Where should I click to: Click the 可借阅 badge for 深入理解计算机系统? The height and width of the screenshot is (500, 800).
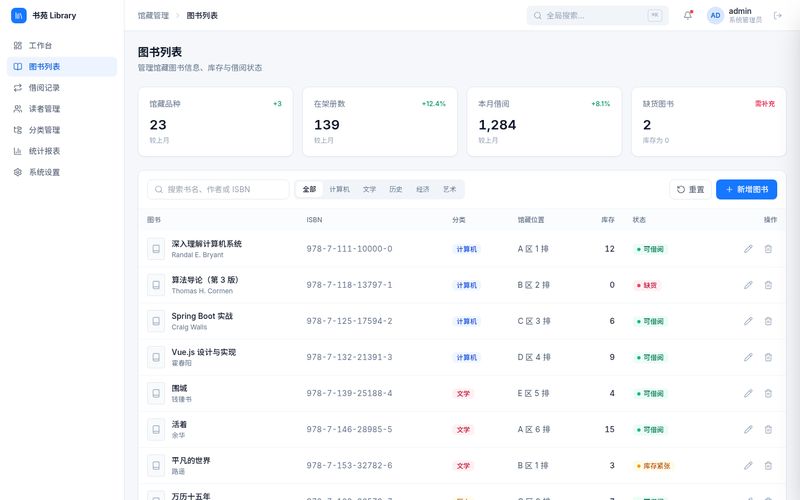(650, 249)
